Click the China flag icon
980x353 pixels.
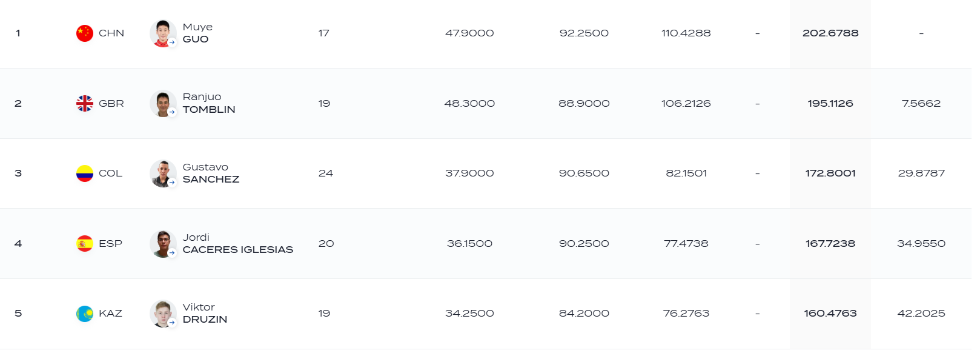85,33
